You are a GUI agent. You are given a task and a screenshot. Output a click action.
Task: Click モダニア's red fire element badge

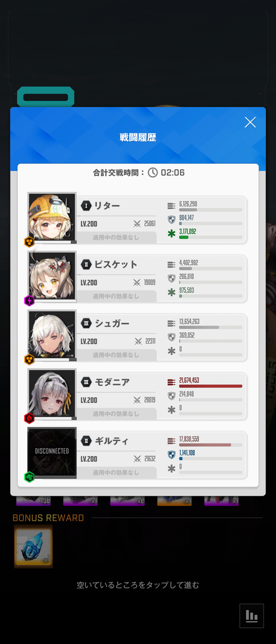pyautogui.click(x=29, y=418)
